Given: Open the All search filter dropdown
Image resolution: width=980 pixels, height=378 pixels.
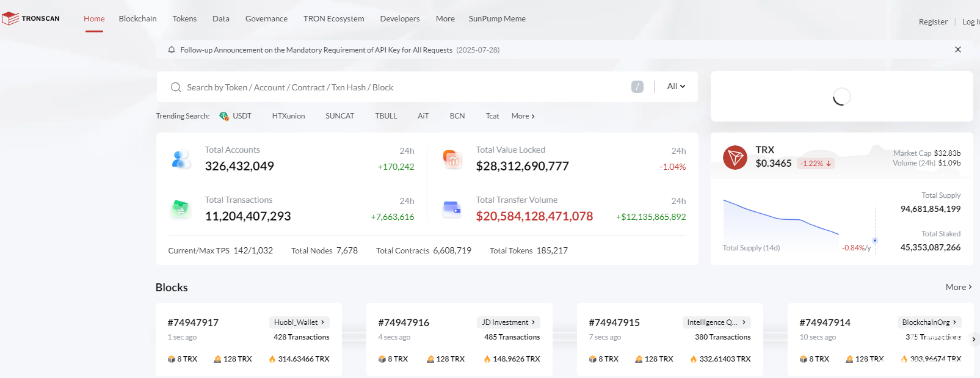Looking at the screenshot, I should [x=676, y=87].
